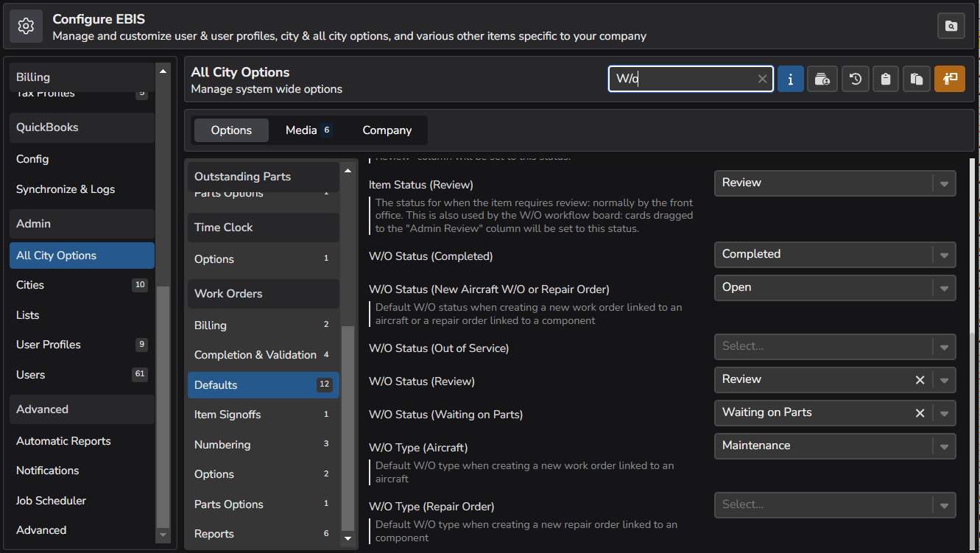Click the copy options icon
Image resolution: width=980 pixels, height=553 pixels.
tap(917, 79)
